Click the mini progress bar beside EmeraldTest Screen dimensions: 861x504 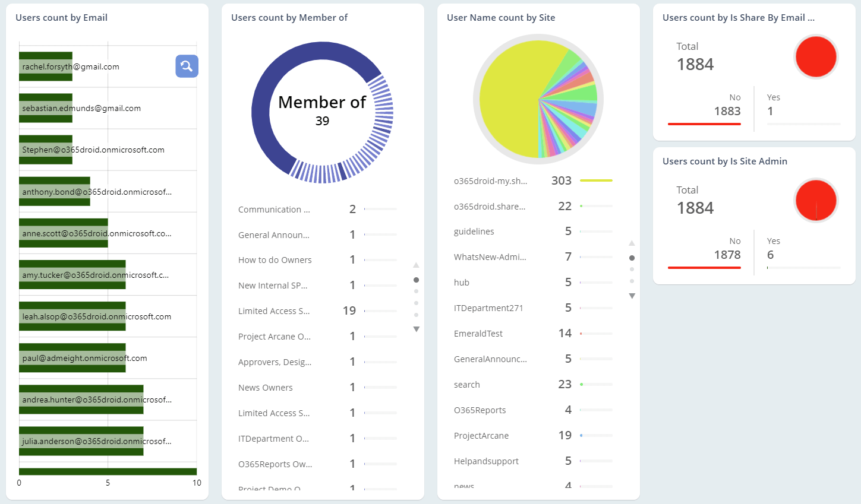coord(594,333)
